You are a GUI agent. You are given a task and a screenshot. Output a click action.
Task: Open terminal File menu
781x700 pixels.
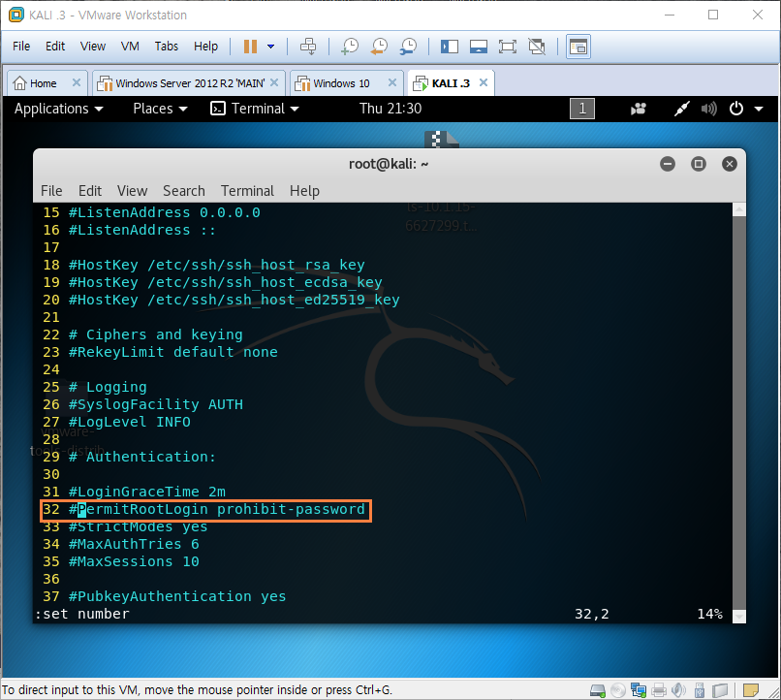(x=51, y=191)
